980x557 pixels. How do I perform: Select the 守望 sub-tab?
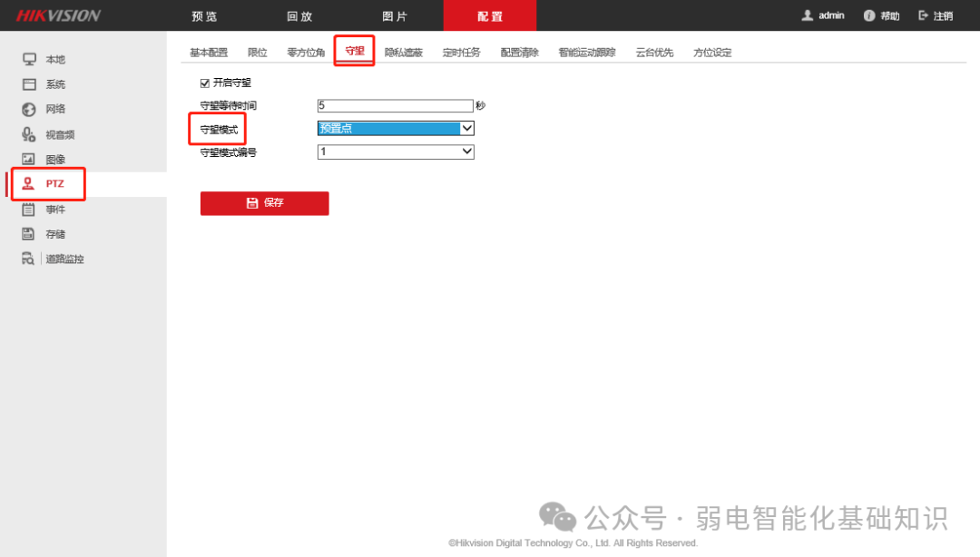tap(355, 52)
